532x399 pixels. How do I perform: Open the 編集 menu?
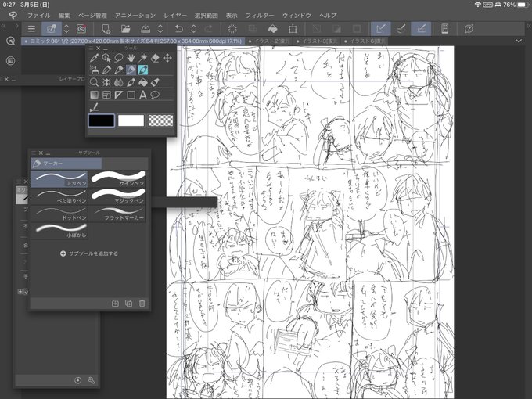click(64, 16)
